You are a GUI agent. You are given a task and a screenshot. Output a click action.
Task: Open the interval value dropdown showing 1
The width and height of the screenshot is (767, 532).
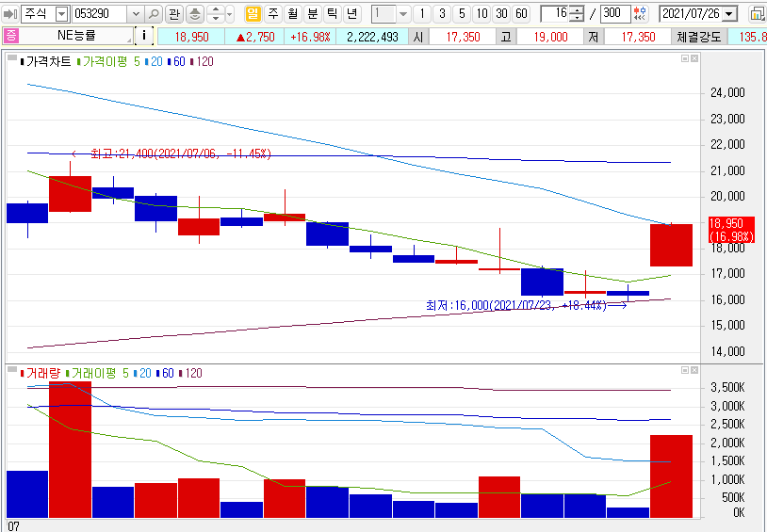point(402,14)
